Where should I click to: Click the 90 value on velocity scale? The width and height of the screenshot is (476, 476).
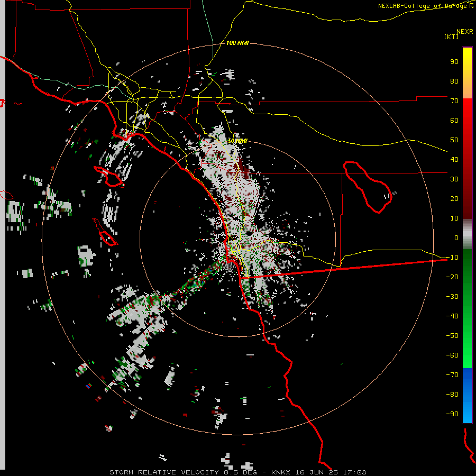coord(454,62)
